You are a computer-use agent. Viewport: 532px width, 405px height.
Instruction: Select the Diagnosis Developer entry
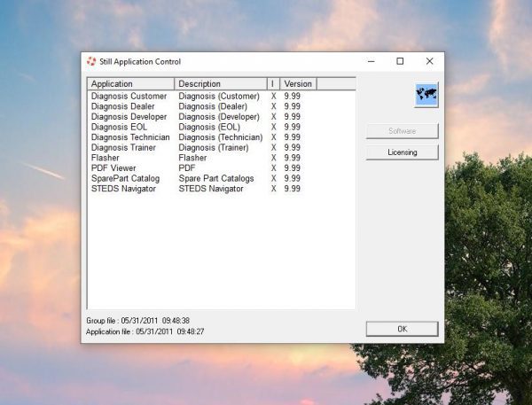(x=129, y=117)
